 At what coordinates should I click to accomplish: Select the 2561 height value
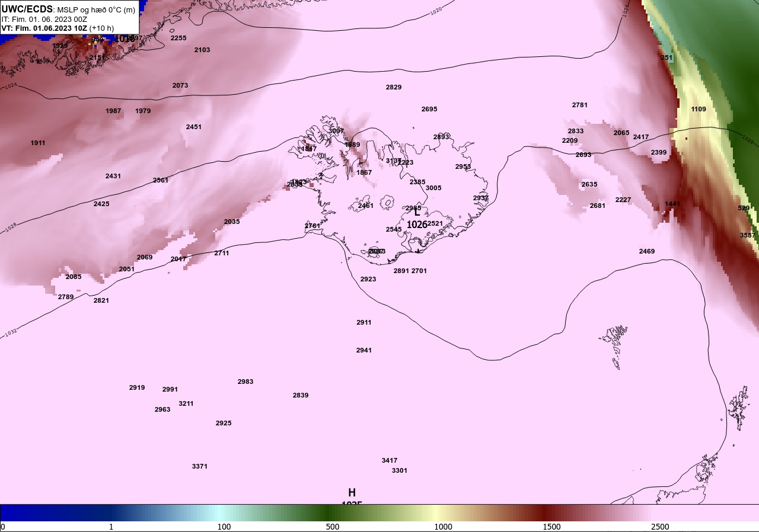(x=161, y=180)
